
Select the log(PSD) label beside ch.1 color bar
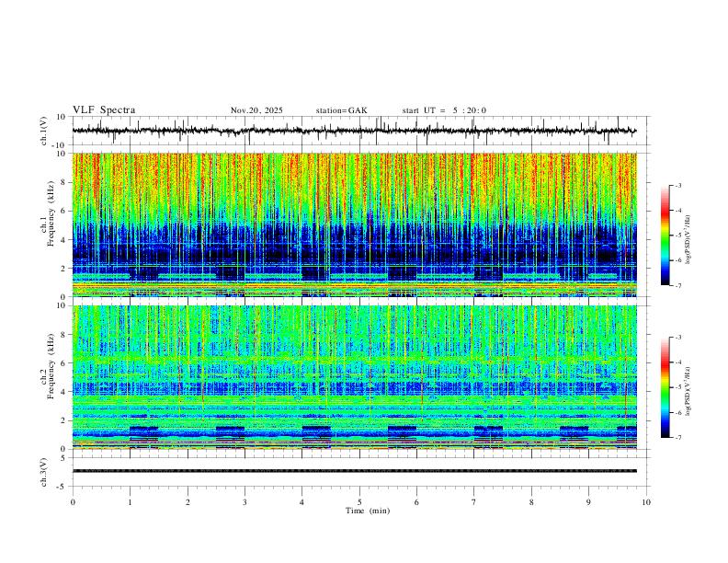688,240
